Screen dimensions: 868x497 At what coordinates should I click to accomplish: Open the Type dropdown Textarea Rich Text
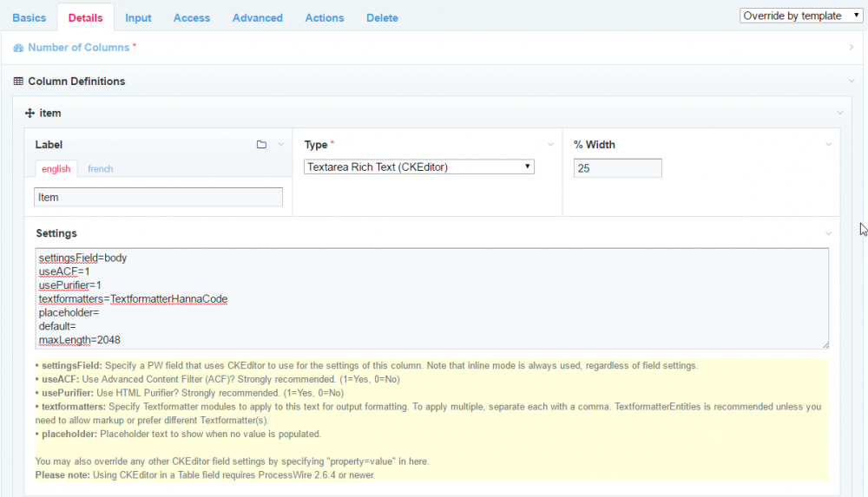pos(419,167)
